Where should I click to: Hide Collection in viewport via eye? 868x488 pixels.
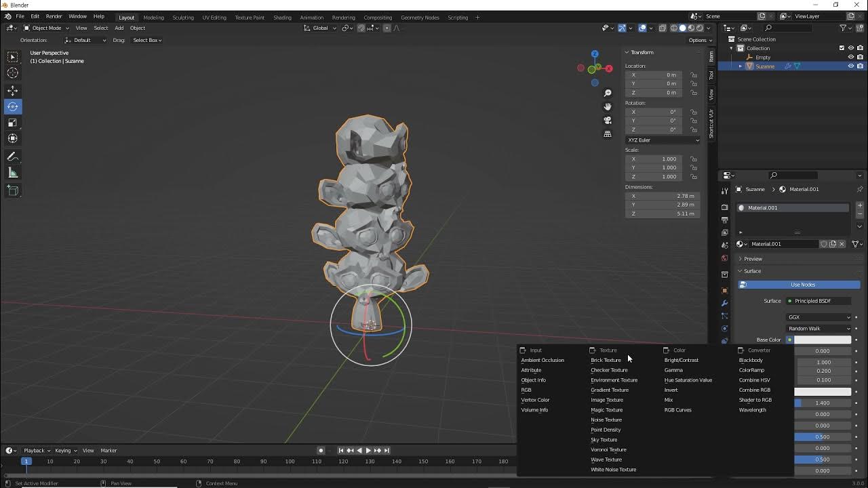click(851, 48)
